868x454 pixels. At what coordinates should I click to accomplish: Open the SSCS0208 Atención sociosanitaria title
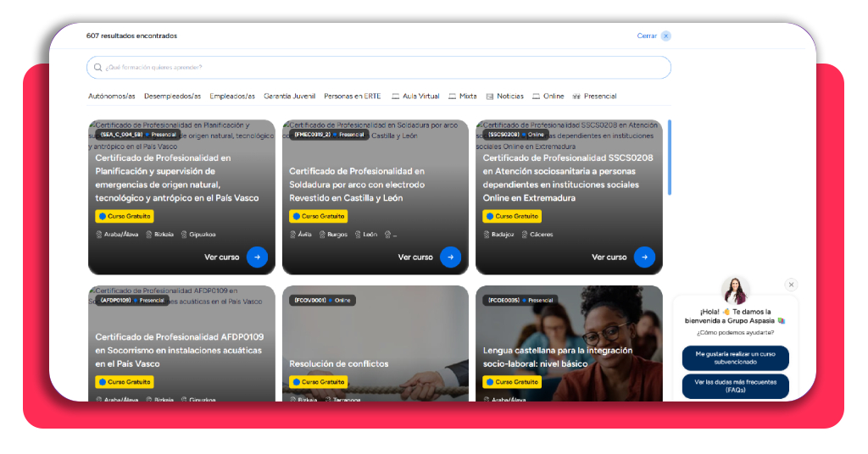[x=568, y=178]
